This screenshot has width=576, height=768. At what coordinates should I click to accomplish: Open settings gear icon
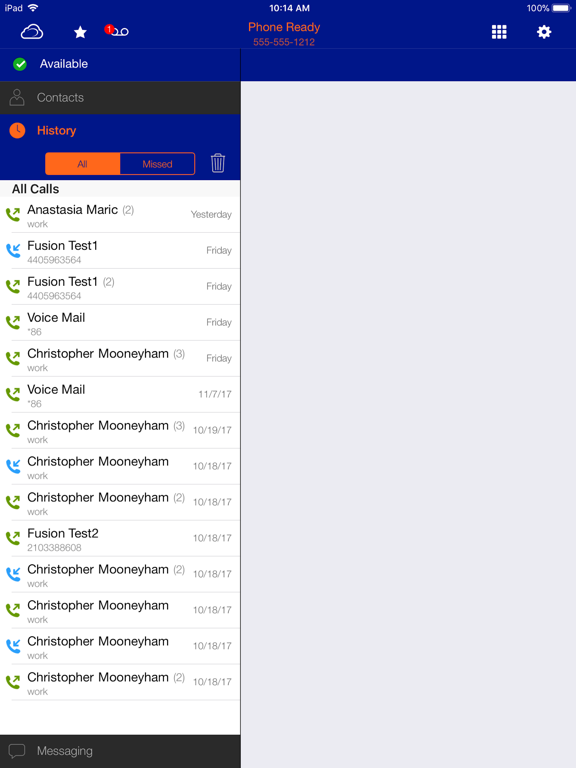pyautogui.click(x=544, y=32)
